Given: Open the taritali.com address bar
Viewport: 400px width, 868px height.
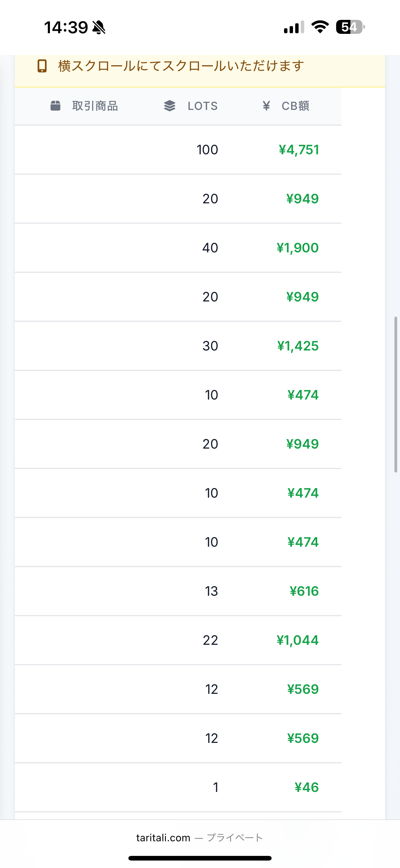Looking at the screenshot, I should (x=200, y=838).
